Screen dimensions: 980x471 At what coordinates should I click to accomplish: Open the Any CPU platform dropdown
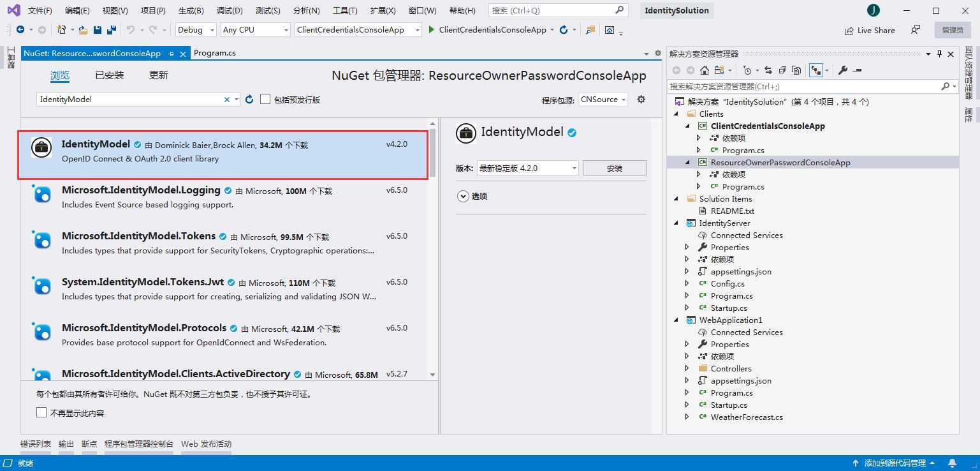coord(256,30)
